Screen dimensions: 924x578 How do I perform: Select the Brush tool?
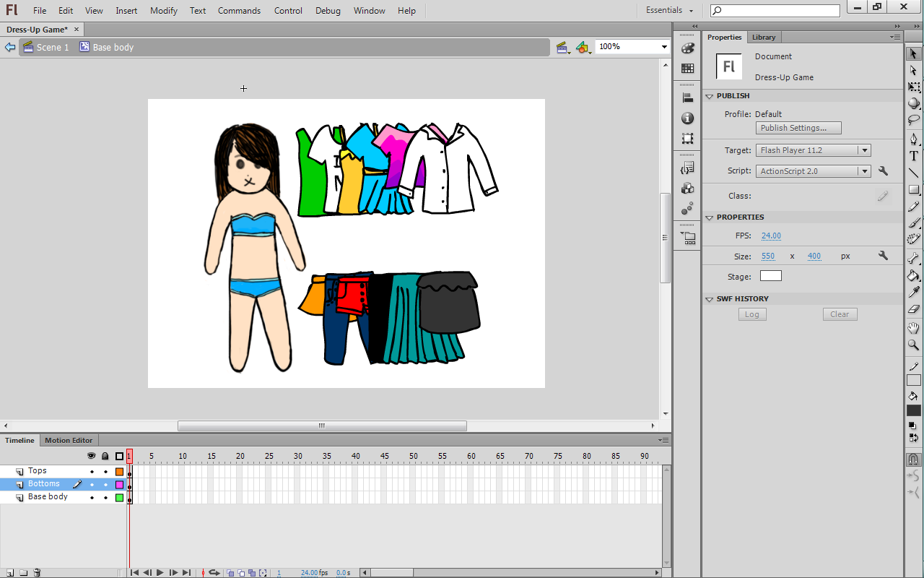click(x=914, y=223)
